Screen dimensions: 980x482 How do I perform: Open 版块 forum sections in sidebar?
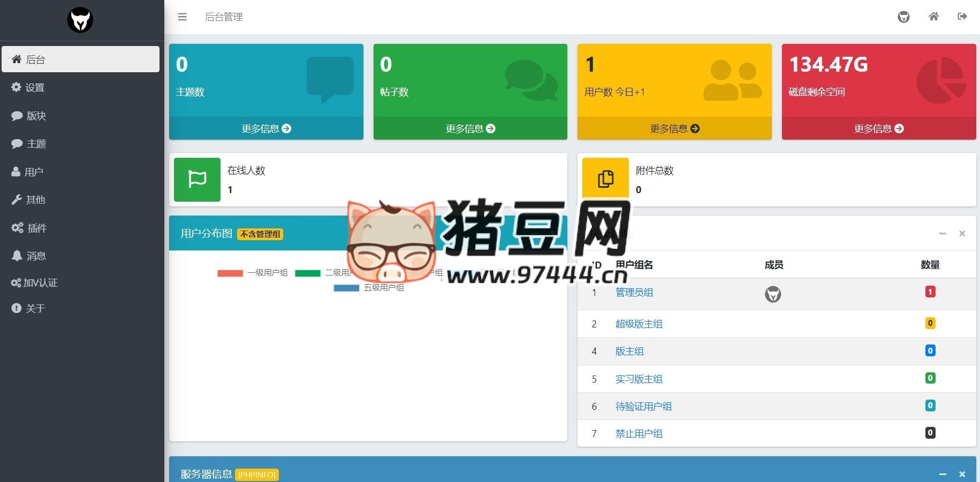(x=80, y=116)
